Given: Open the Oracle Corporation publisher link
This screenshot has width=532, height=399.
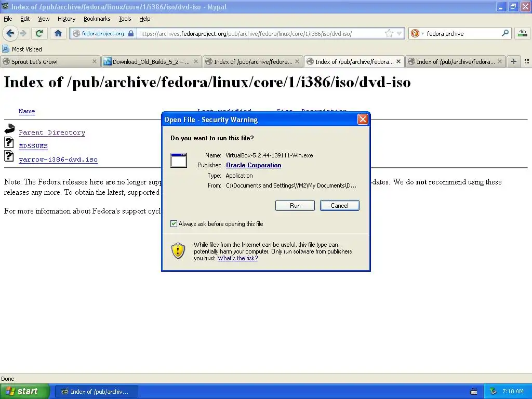Looking at the screenshot, I should click(254, 165).
